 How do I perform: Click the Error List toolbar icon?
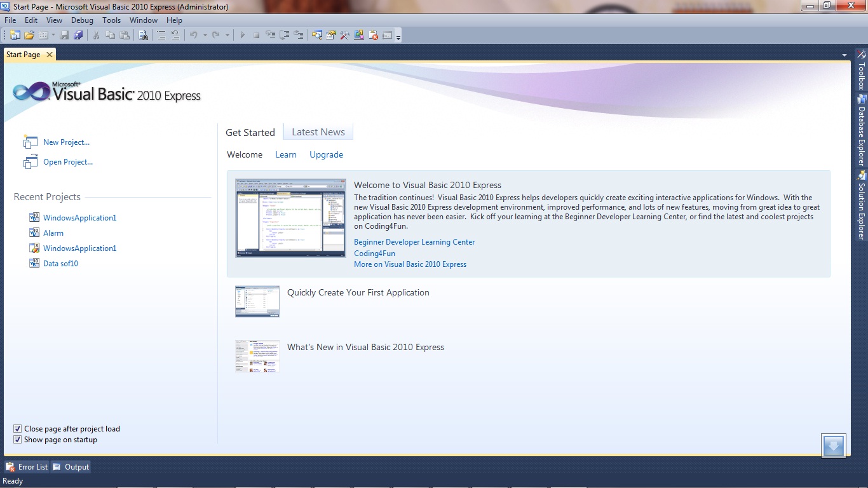pyautogui.click(x=374, y=36)
